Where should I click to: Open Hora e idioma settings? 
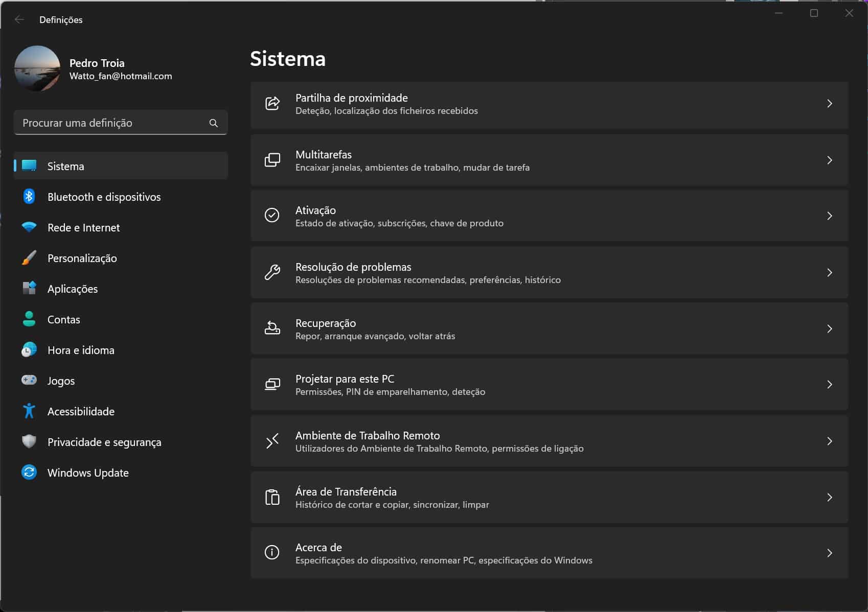(81, 350)
